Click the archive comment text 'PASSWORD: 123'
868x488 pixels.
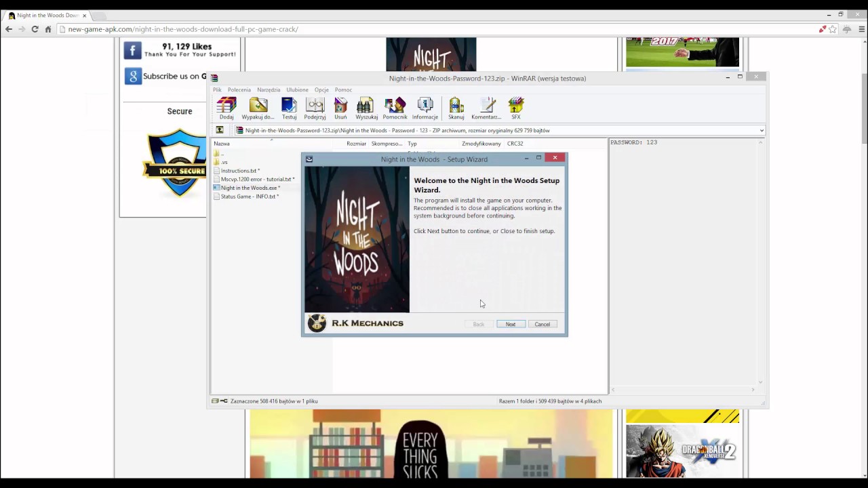[633, 142]
